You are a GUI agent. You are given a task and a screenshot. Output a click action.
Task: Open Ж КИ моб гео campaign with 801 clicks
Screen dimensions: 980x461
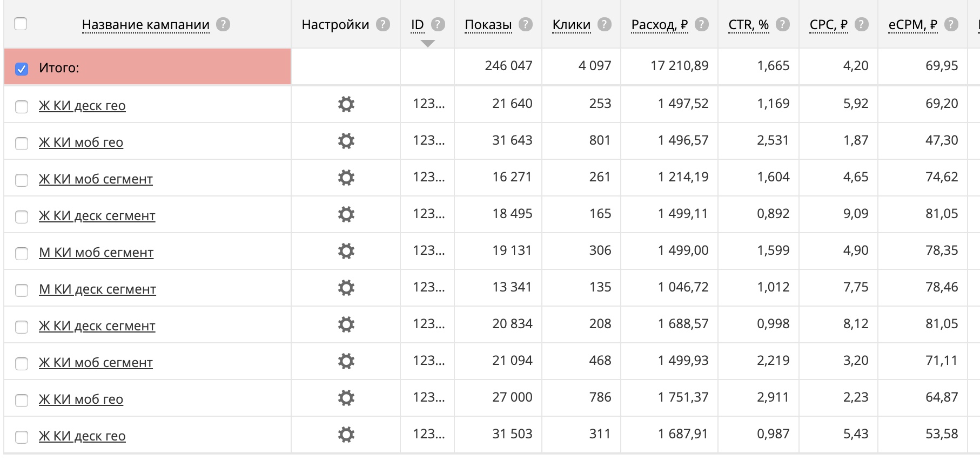point(81,143)
